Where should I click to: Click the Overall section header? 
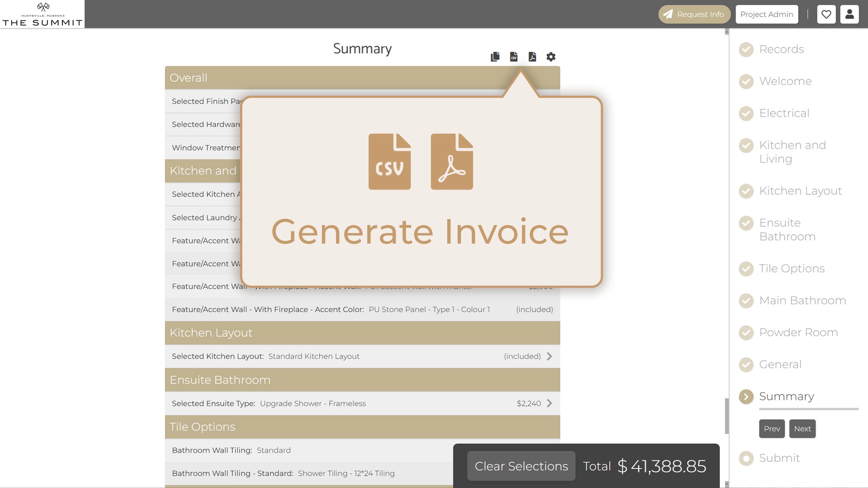pos(362,78)
